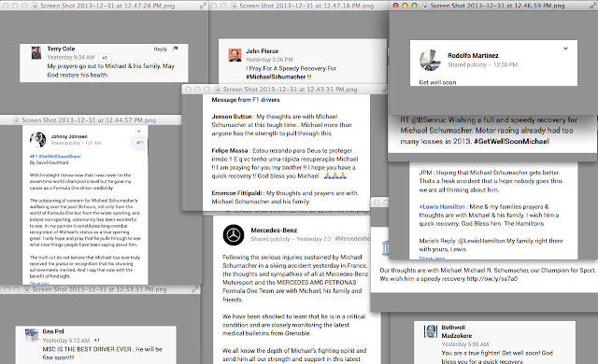The height and width of the screenshot is (364, 598).
Task: Click the Geo Pol name
Action: (53, 331)
